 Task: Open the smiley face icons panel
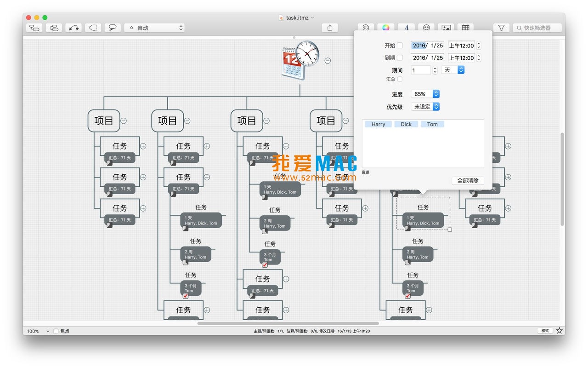pos(426,28)
